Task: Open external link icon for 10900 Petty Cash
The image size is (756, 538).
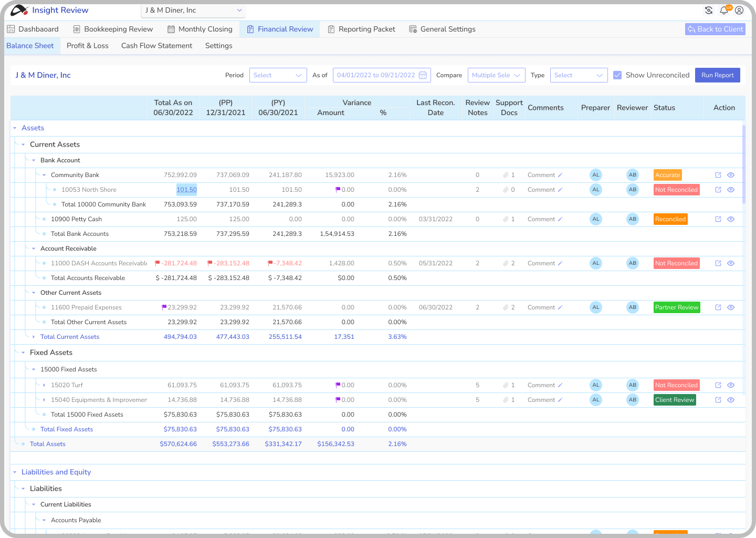Action: (718, 219)
